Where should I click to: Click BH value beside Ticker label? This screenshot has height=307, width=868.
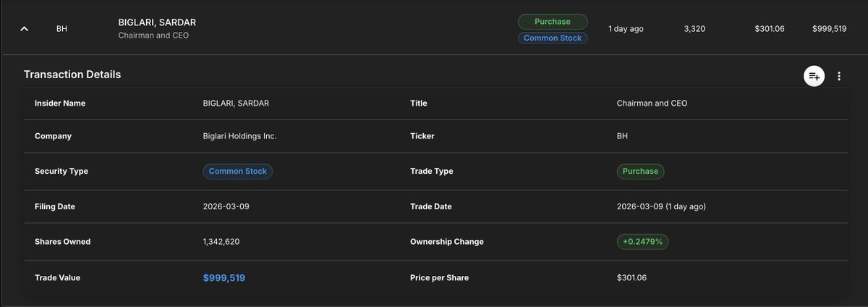pyautogui.click(x=623, y=136)
